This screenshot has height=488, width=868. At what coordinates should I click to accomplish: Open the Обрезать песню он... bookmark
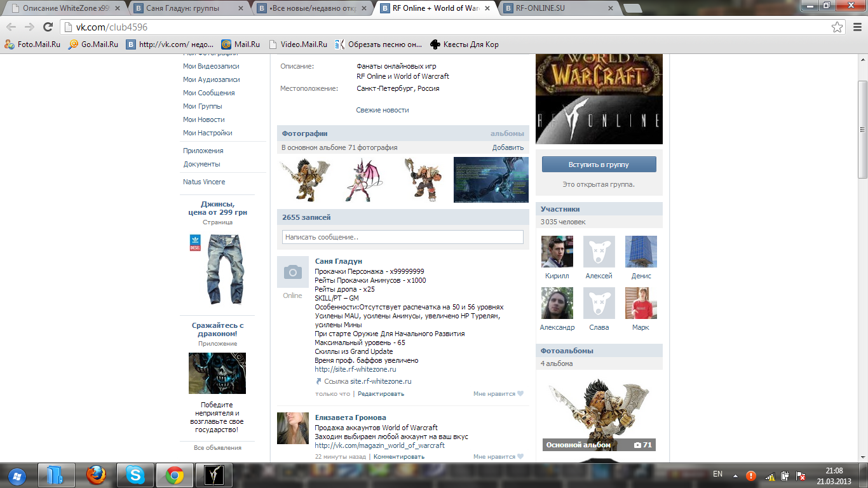click(x=379, y=44)
